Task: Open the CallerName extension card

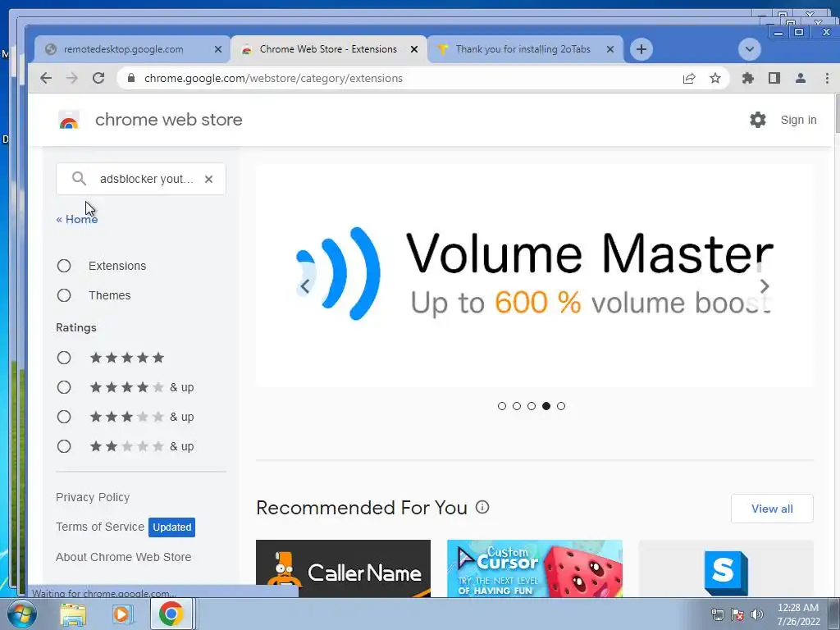Action: pyautogui.click(x=344, y=568)
